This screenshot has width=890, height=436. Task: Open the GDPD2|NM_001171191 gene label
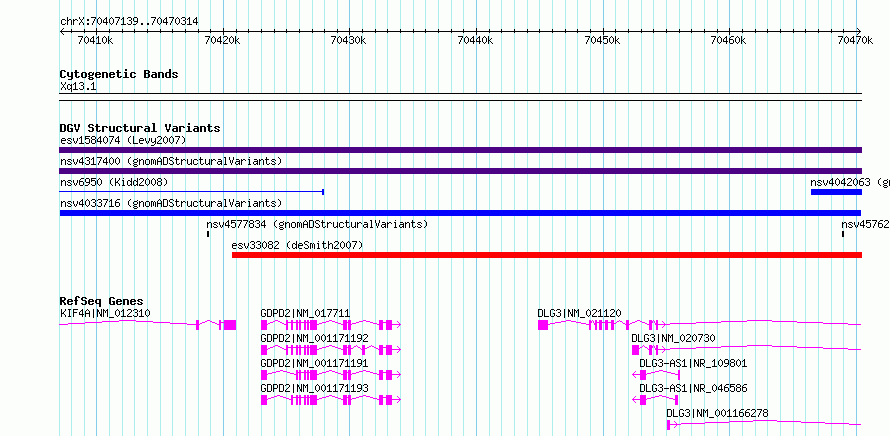(314, 363)
